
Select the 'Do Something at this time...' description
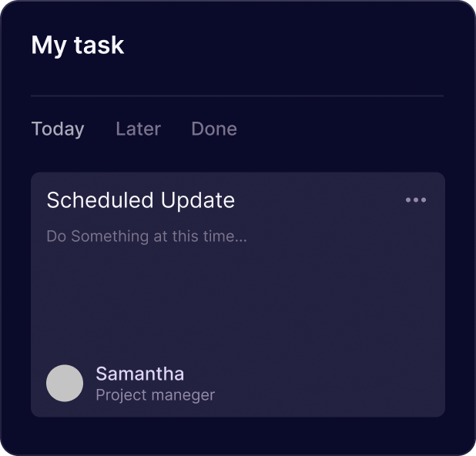coord(146,236)
